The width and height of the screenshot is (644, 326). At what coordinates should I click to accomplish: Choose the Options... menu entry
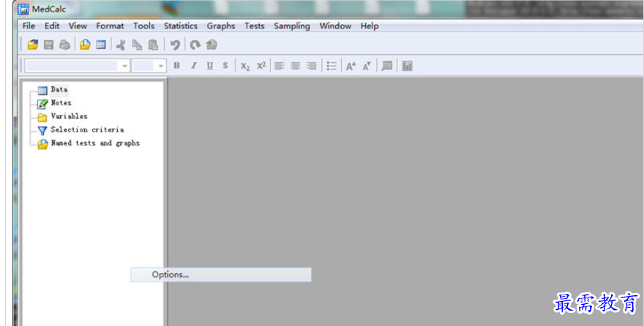click(x=221, y=275)
